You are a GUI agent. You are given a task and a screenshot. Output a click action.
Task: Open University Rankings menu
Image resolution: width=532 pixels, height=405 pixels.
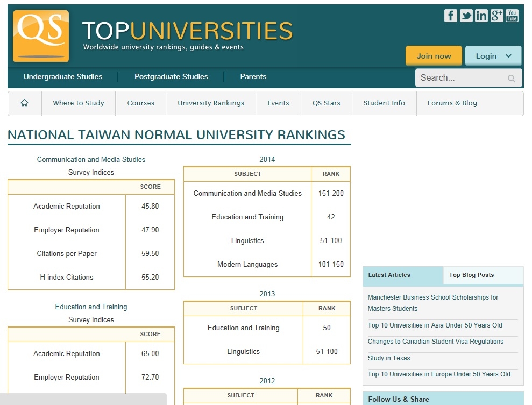coord(211,103)
